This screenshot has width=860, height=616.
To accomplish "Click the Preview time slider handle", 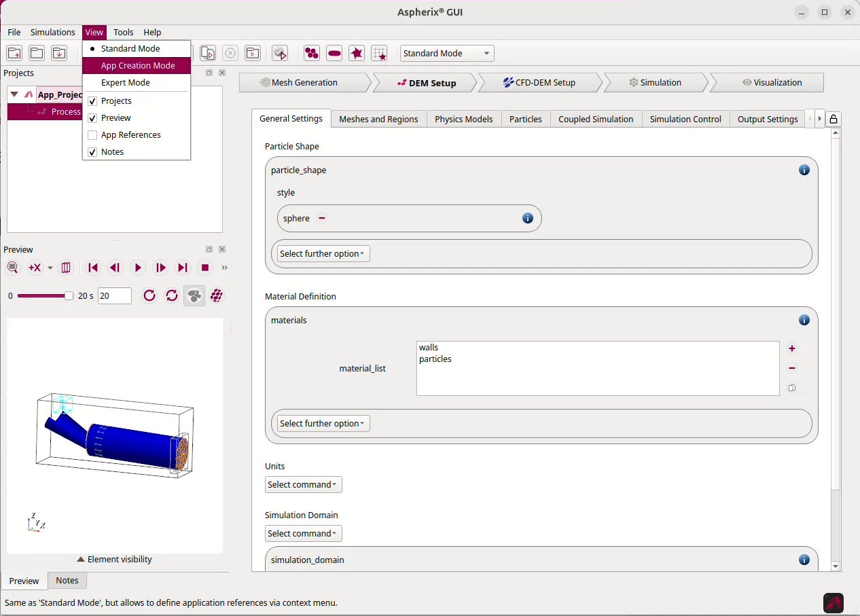I will 69,295.
